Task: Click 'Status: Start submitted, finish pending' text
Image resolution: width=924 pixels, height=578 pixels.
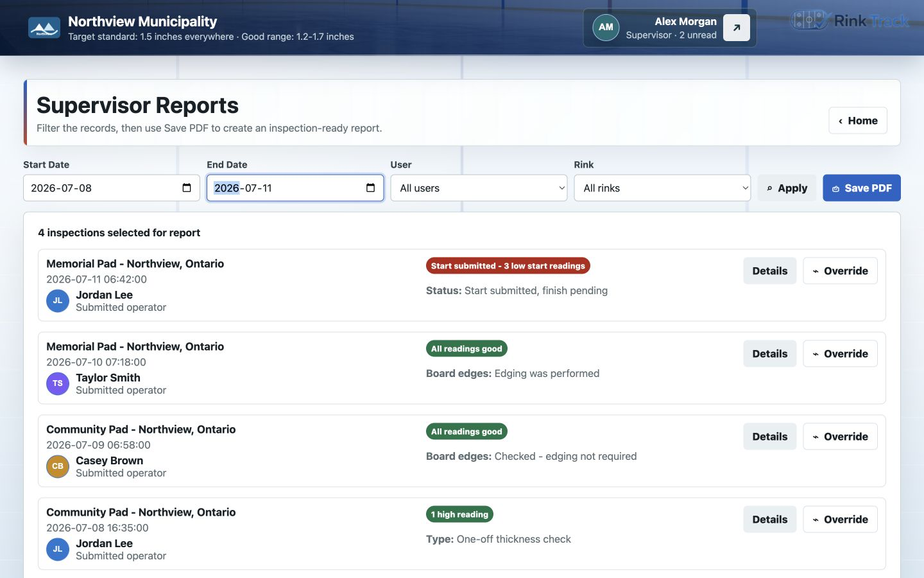Action: pos(517,291)
